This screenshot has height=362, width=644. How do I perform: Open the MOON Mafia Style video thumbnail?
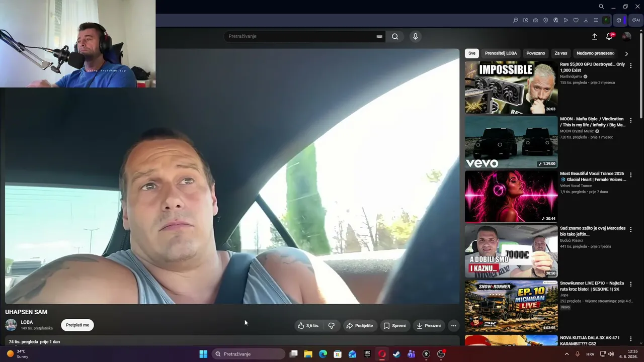click(511, 142)
